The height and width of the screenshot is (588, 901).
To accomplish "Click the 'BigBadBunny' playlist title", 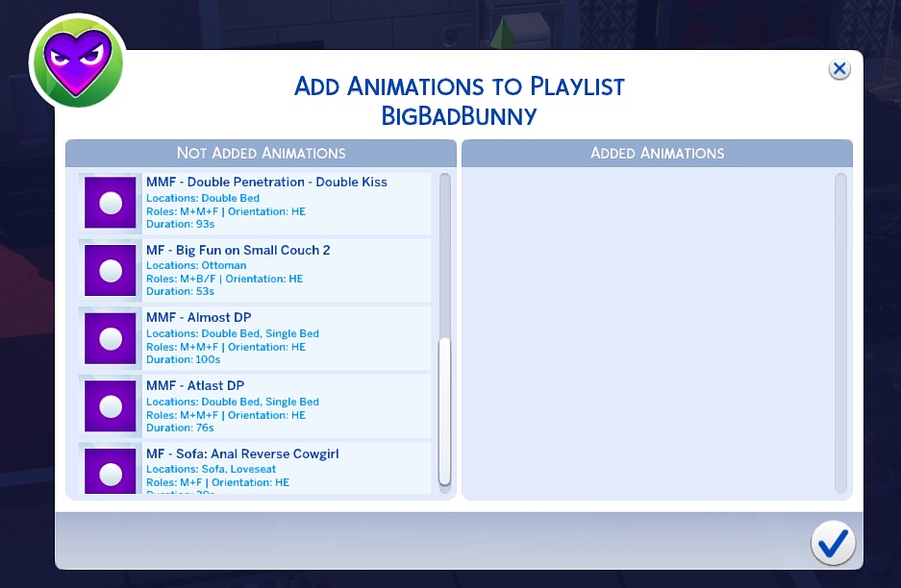I will point(459,116).
